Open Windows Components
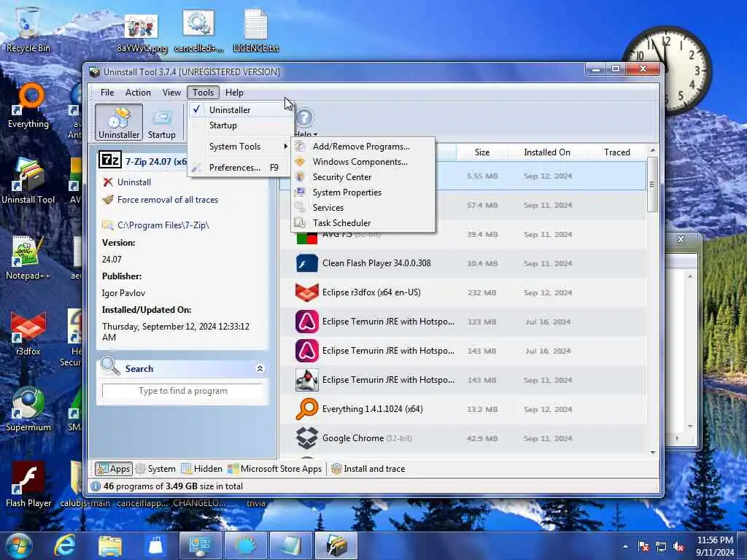 [x=363, y=161]
